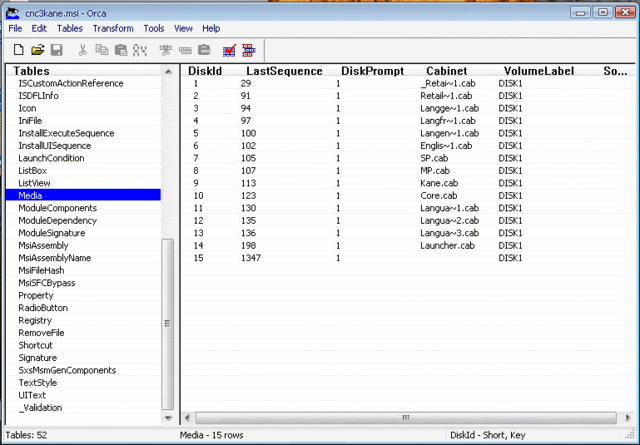The image size is (640, 445).
Task: Open the Tables menu
Action: coord(70,28)
